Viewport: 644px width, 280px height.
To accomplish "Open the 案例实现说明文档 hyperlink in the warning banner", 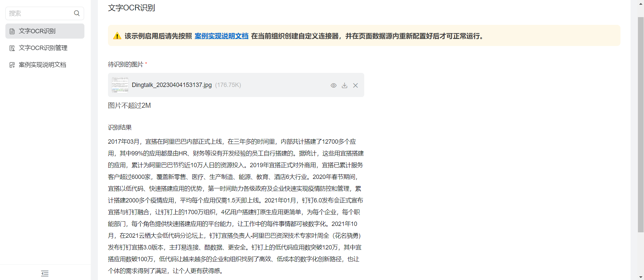I will (221, 36).
